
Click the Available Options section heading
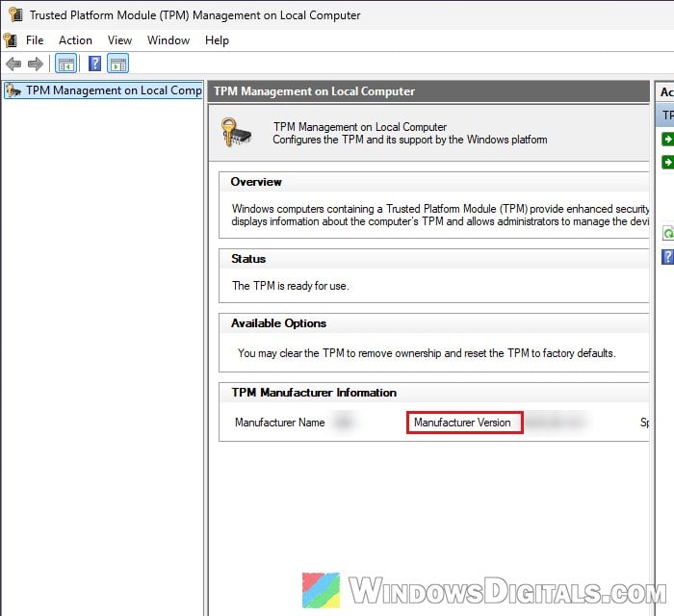click(278, 323)
